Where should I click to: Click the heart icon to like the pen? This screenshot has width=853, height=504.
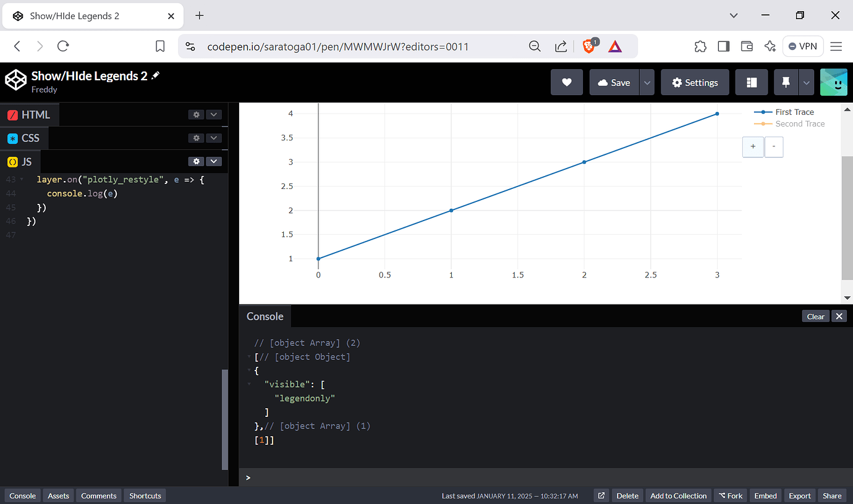[566, 82]
